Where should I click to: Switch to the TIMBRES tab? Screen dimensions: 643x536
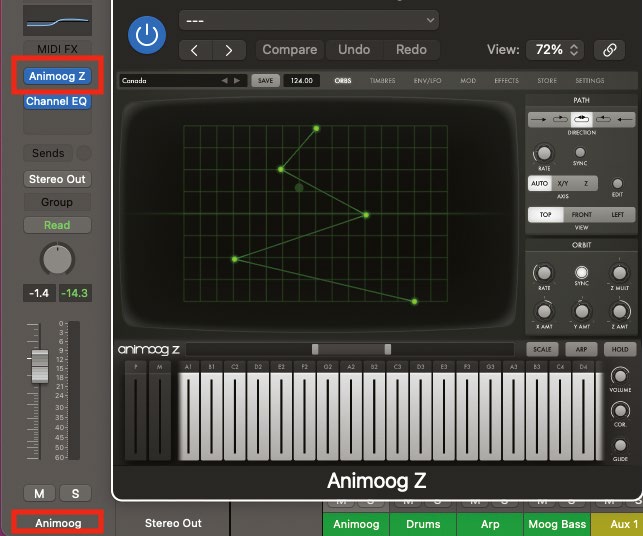(382, 81)
